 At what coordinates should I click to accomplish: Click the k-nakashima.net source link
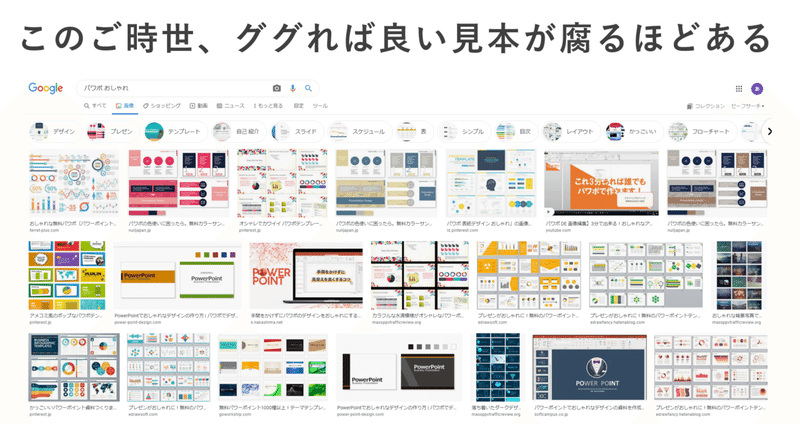pyautogui.click(x=267, y=322)
